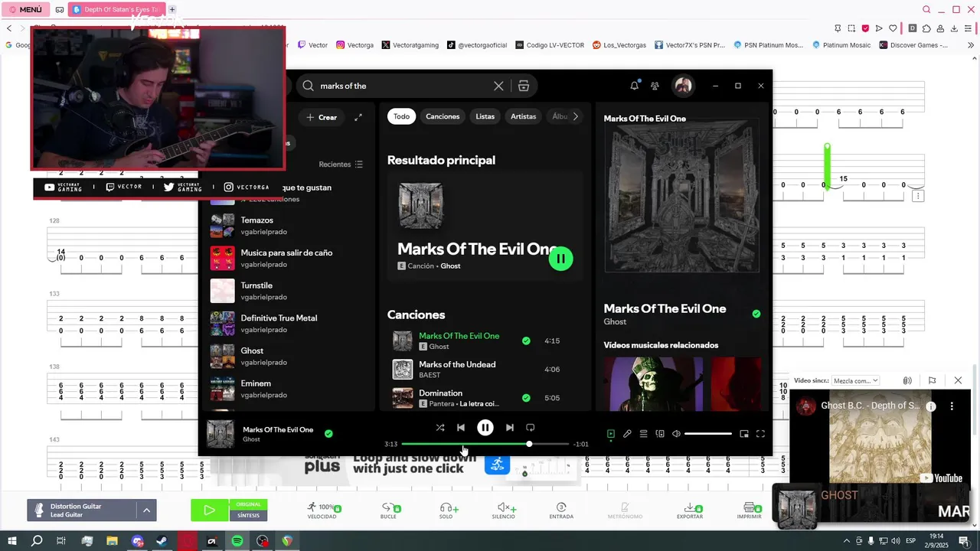Show more filter chips with the right chevron
Image resolution: width=980 pixels, height=551 pixels.
point(576,116)
